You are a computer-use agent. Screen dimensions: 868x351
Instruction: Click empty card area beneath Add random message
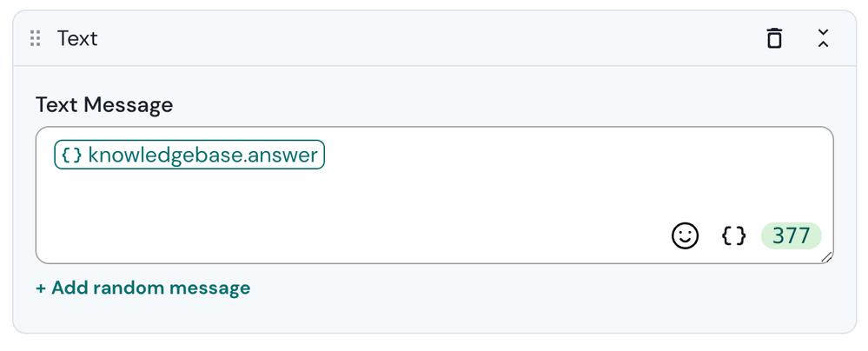pyautogui.click(x=434, y=315)
